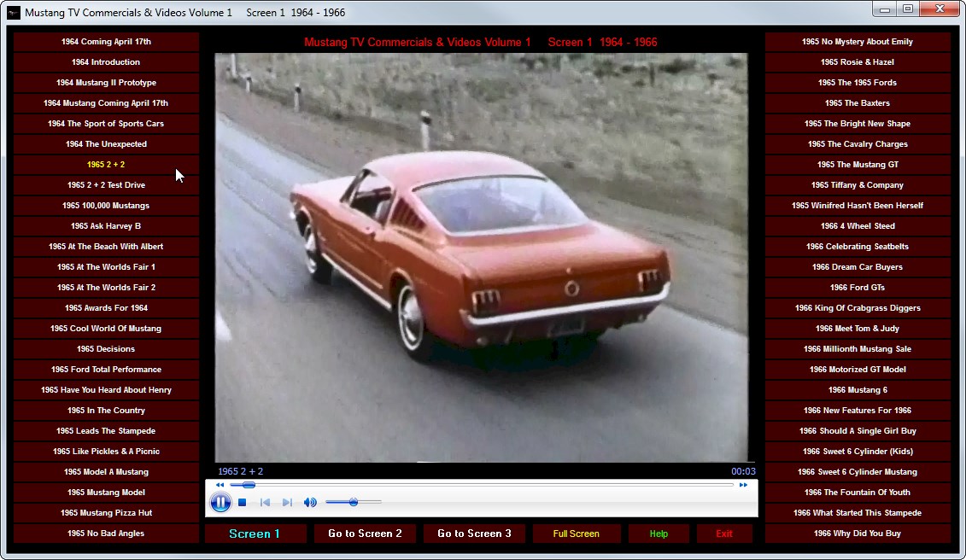Click the 00:03 elapsed time readout
The width and height of the screenshot is (966, 560).
[x=743, y=471]
